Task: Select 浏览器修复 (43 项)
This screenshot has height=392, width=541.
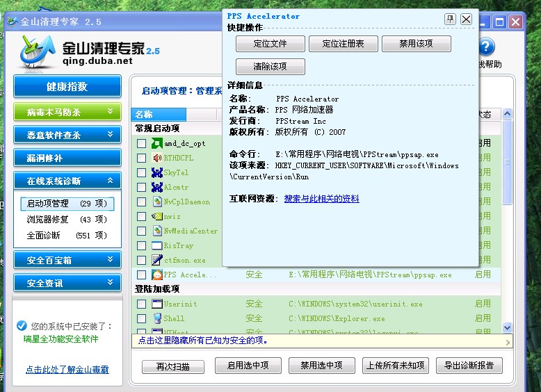Action: (67, 219)
